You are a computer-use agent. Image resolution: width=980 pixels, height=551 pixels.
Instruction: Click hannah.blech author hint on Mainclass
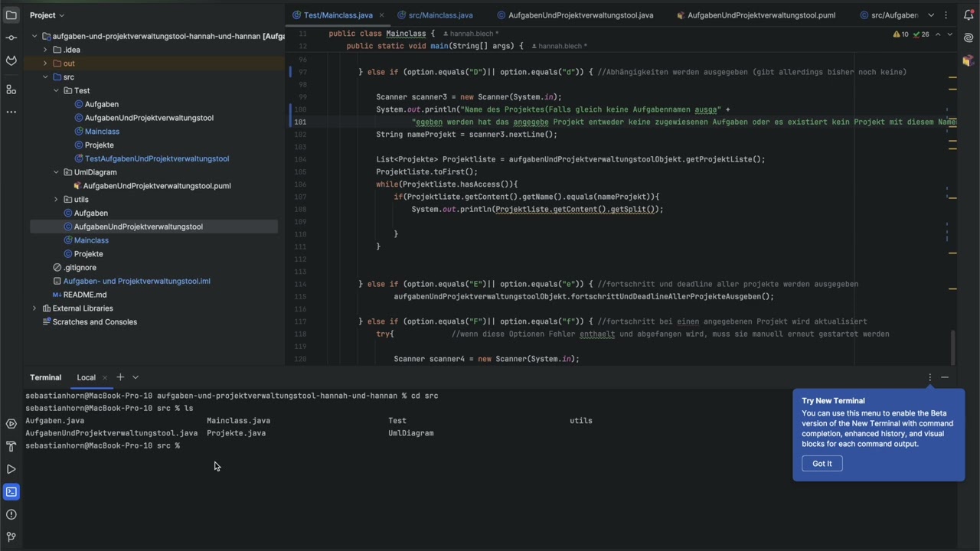[x=469, y=34]
